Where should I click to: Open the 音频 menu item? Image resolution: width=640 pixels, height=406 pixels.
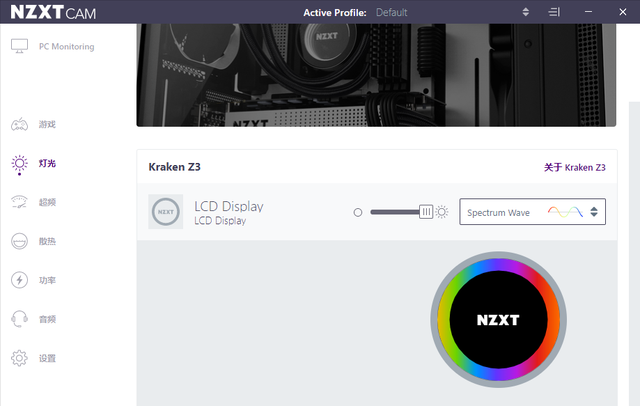47,319
